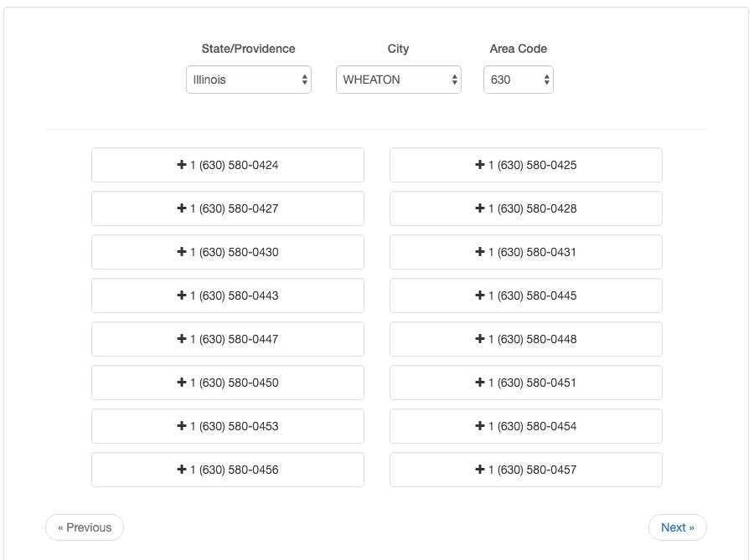Image resolution: width=754 pixels, height=560 pixels.
Task: Choose phone number 1 (630) 580-0431
Action: pos(526,252)
